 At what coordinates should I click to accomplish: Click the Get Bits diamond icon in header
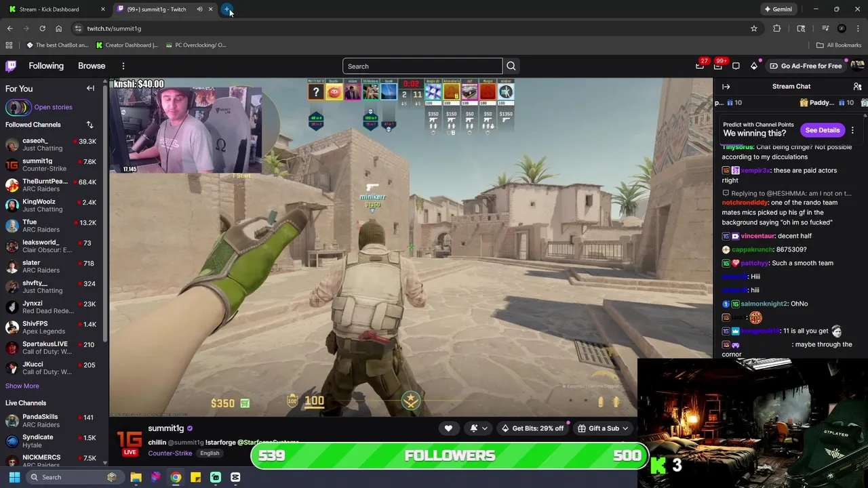point(753,66)
